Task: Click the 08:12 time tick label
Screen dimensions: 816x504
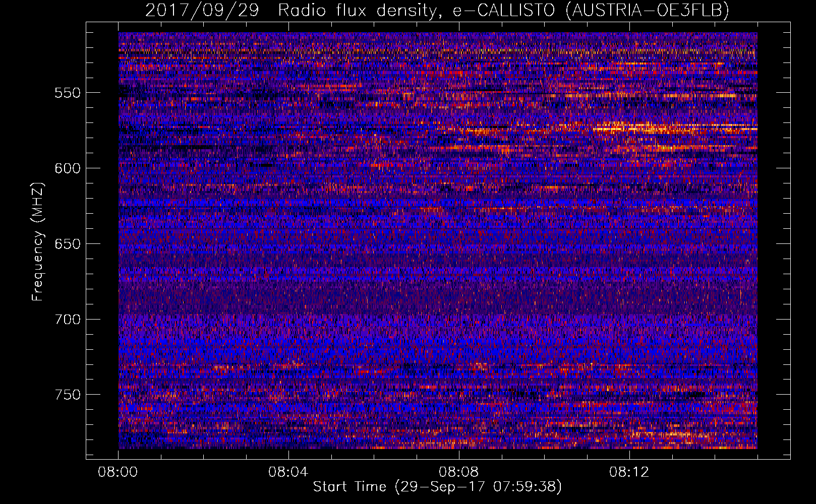Action: tap(629, 472)
